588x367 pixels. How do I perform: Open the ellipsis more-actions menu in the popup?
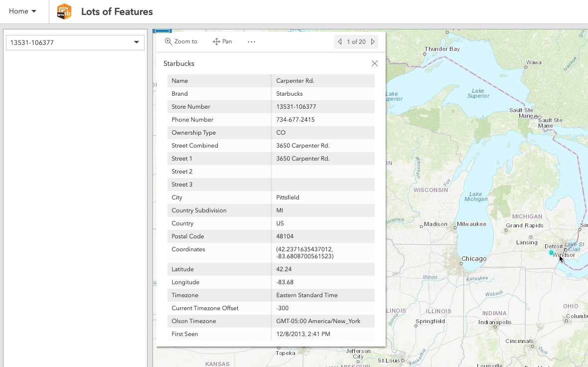pyautogui.click(x=251, y=41)
